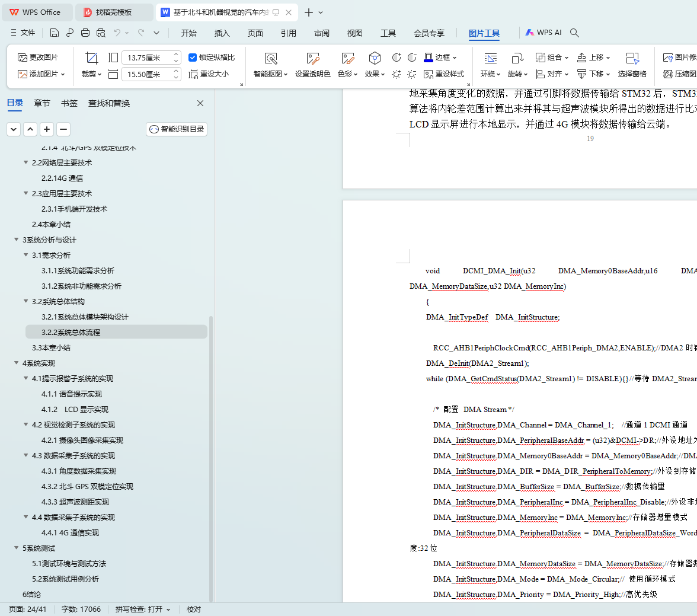Open the 文件 (File) menu
The width and height of the screenshot is (697, 616).
23,33
